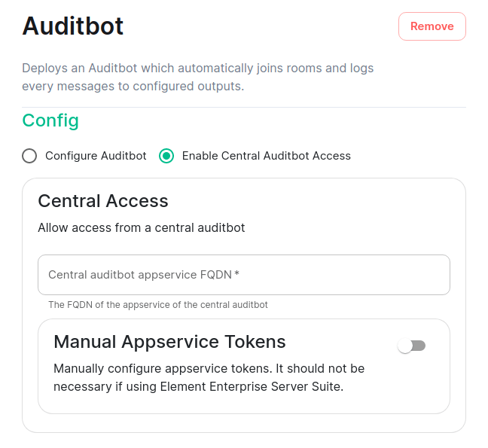Click the "Configure Auditbot" option label text

(96, 156)
